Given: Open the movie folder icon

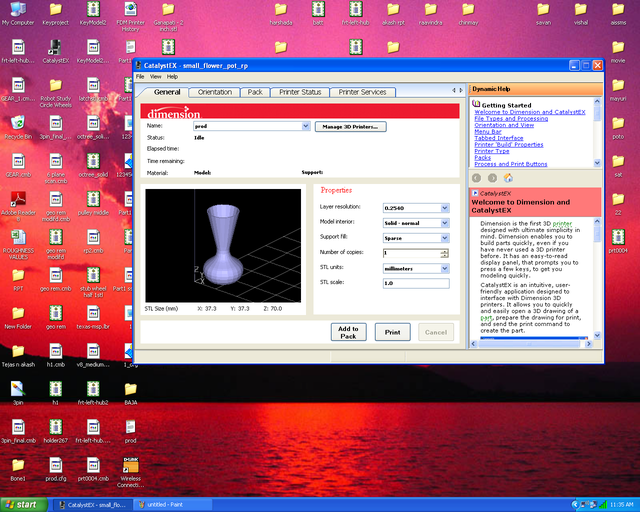Looking at the screenshot, I should pyautogui.click(x=618, y=51).
